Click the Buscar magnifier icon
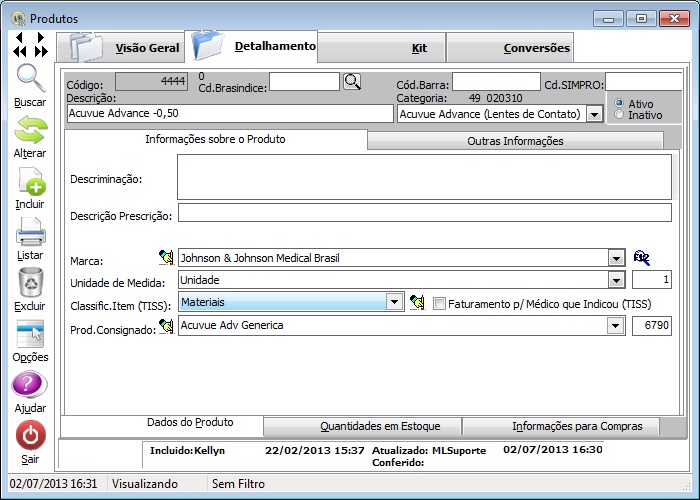The height and width of the screenshot is (500, 700). point(30,80)
